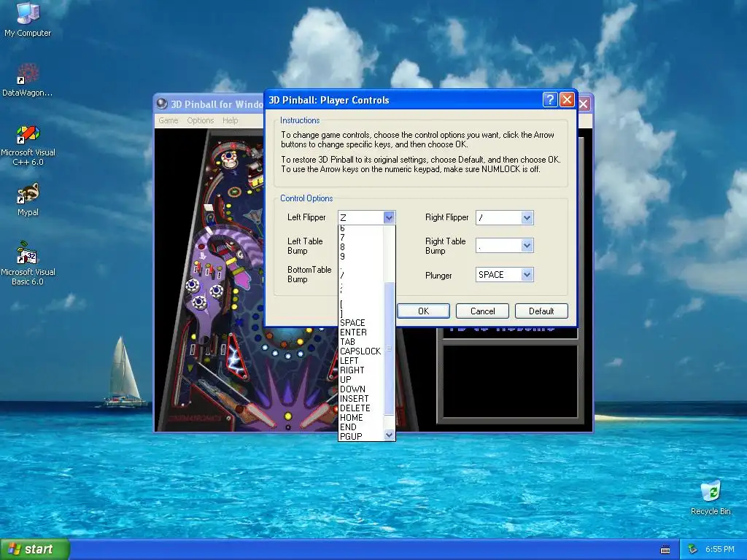Click Cancel in Player Controls dialog

482,311
